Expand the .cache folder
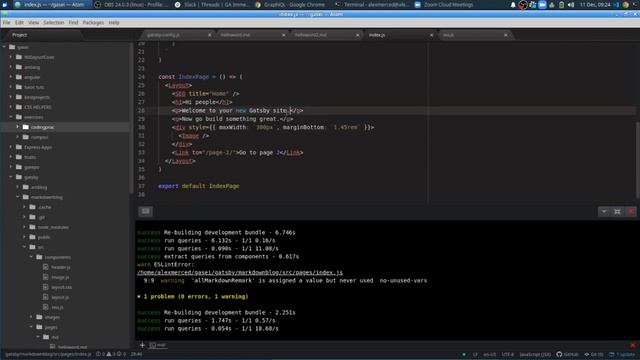Viewport: 640px width, 360px height. click(24, 207)
